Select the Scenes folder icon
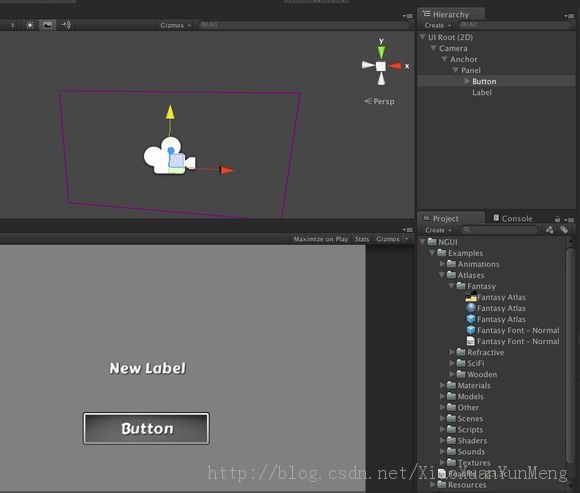The height and width of the screenshot is (493, 580). (451, 418)
